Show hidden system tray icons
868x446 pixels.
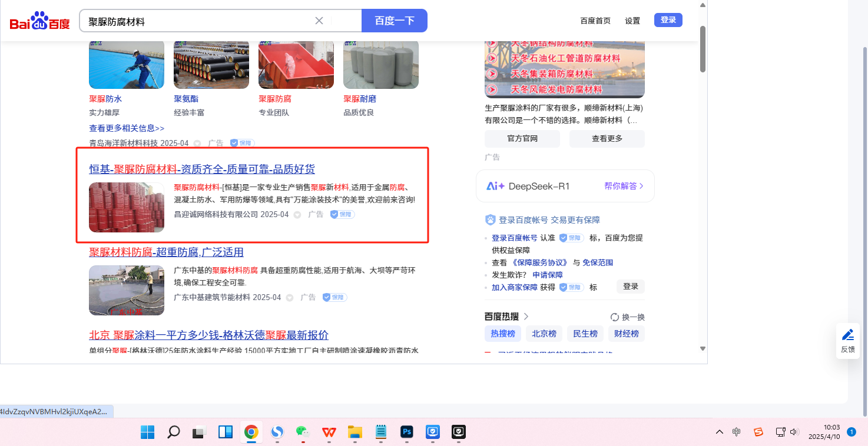point(720,432)
